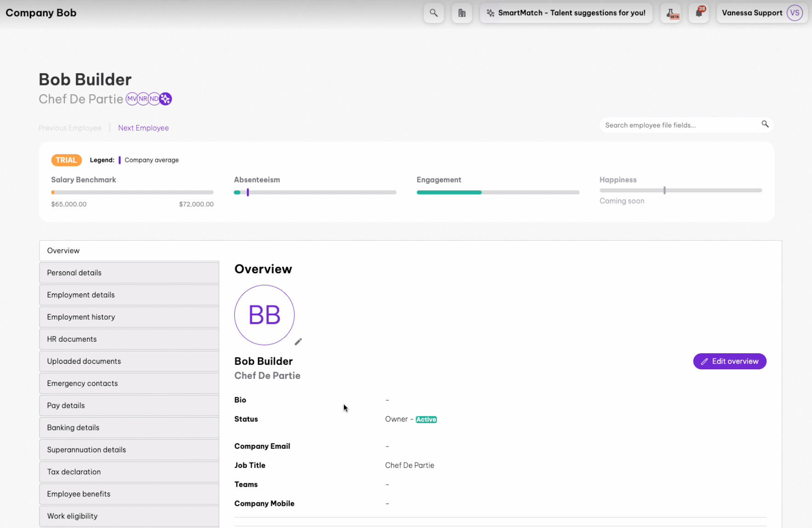Image resolution: width=812 pixels, height=528 pixels.
Task: Click the Absenteeism progress bar
Action: (x=315, y=192)
